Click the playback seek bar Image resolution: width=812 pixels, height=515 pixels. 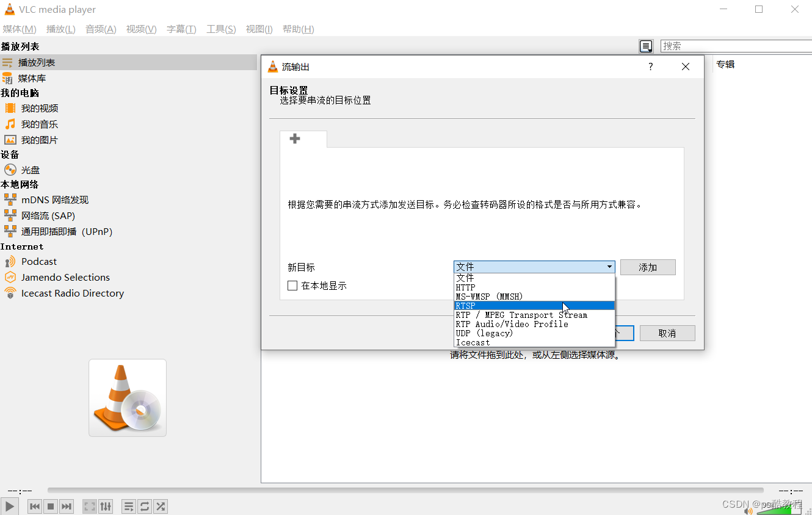405,490
